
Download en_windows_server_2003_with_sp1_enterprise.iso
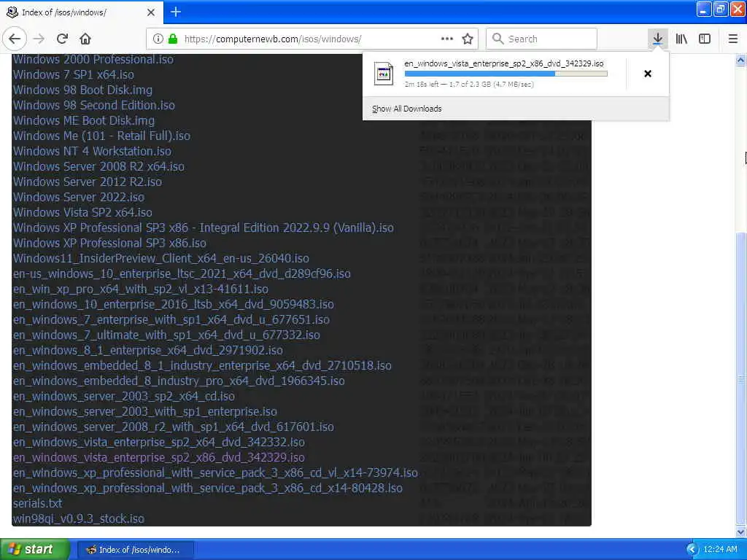[145, 411]
